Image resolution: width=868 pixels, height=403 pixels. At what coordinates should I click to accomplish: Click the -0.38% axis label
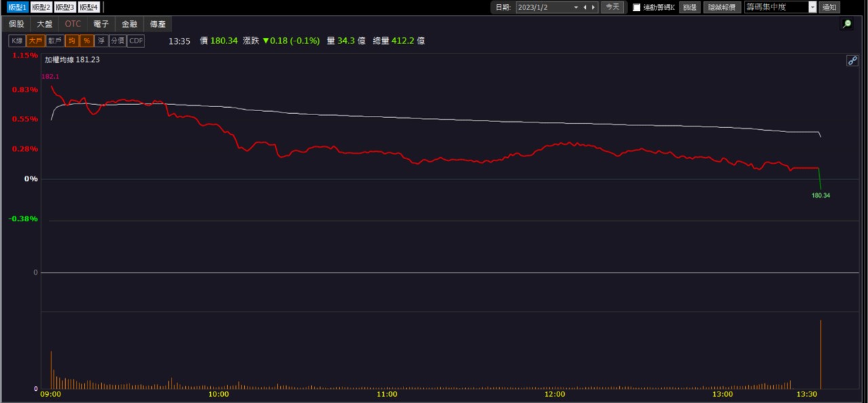point(23,219)
